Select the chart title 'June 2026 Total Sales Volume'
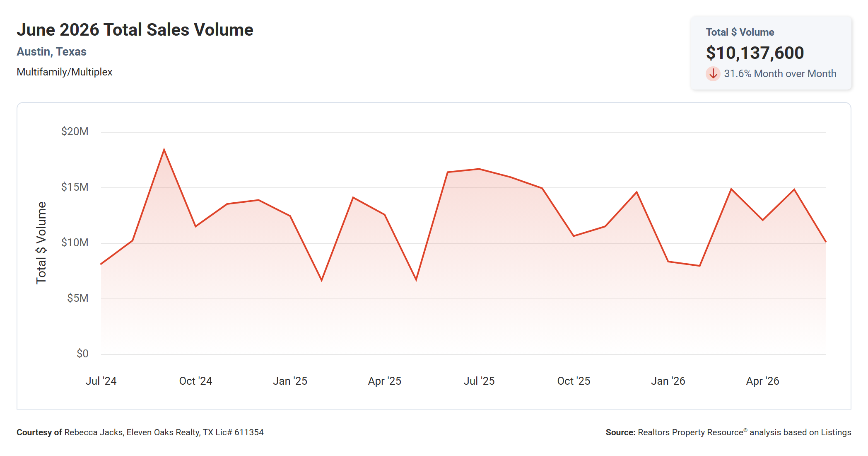The height and width of the screenshot is (456, 868). click(135, 30)
